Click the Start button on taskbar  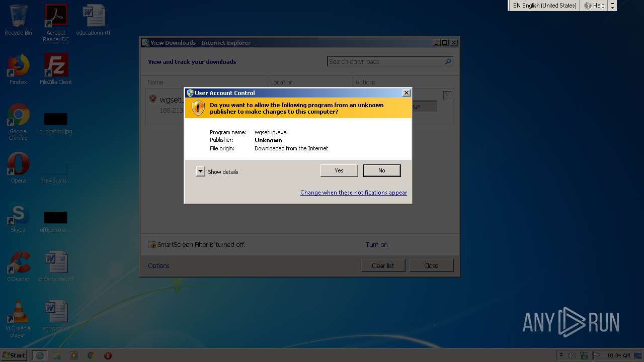tap(14, 355)
